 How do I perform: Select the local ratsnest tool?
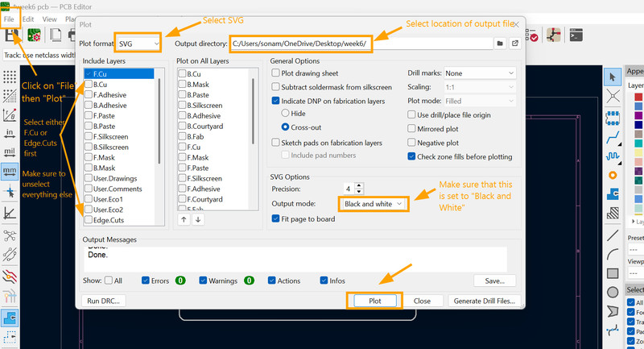pyautogui.click(x=613, y=97)
